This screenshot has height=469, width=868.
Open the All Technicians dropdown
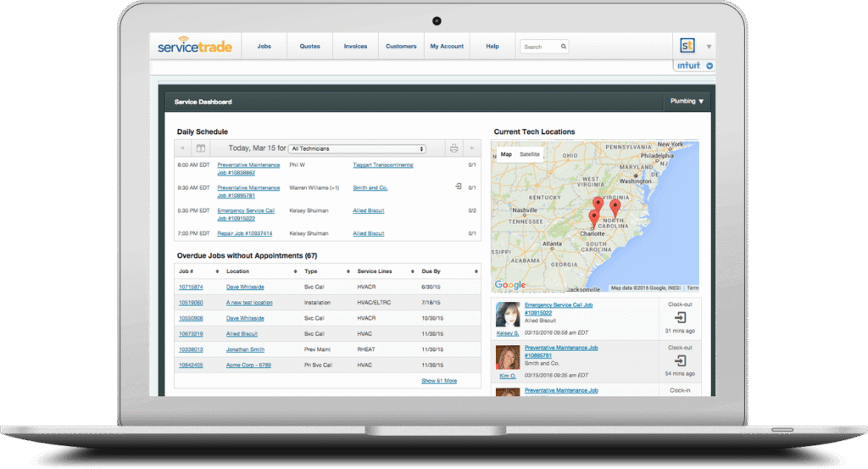click(357, 148)
